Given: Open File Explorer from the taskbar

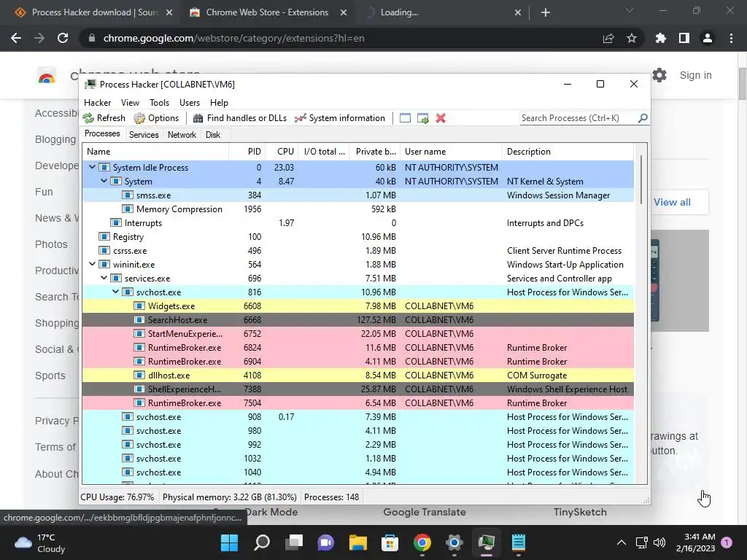Looking at the screenshot, I should [x=357, y=542].
